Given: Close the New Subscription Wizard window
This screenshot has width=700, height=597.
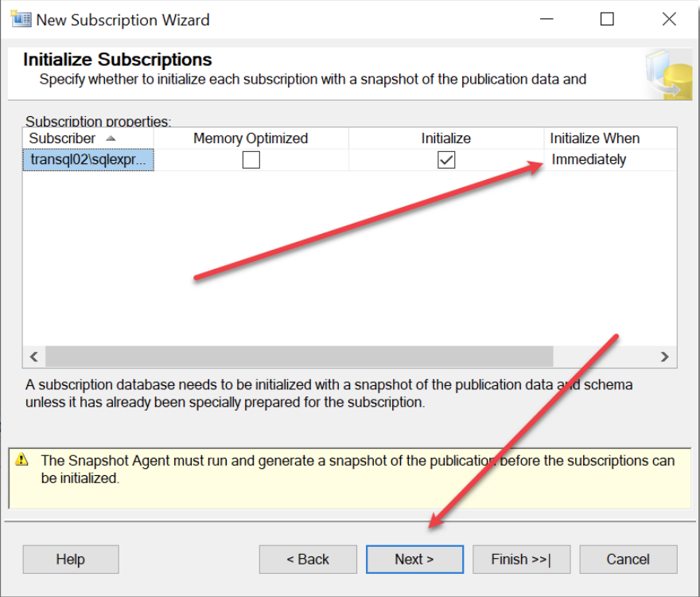Looking at the screenshot, I should 669,19.
